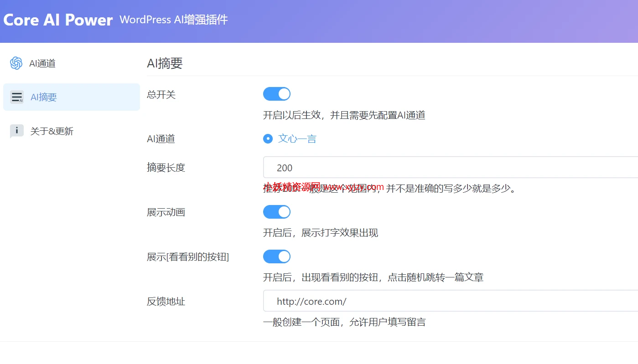Click the 总开关 label
Screen dimensions: 638x364
161,95
